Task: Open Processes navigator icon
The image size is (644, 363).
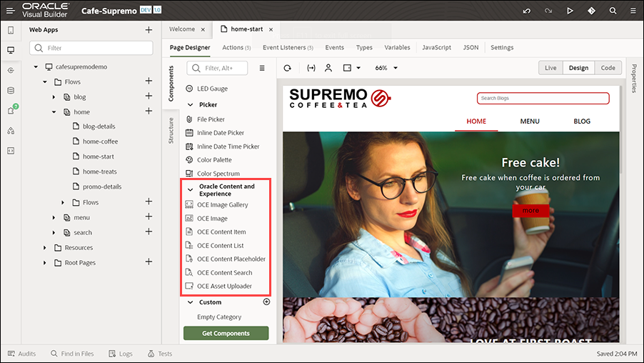Action: pos(11,131)
